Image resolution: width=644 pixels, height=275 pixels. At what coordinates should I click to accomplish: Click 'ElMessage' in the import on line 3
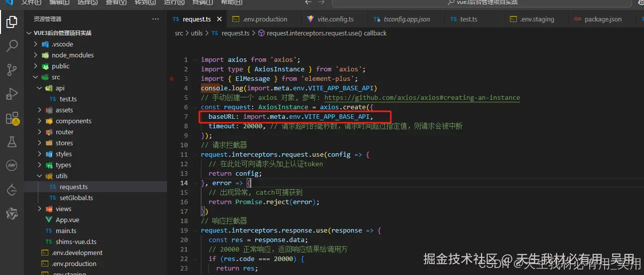[x=253, y=78]
